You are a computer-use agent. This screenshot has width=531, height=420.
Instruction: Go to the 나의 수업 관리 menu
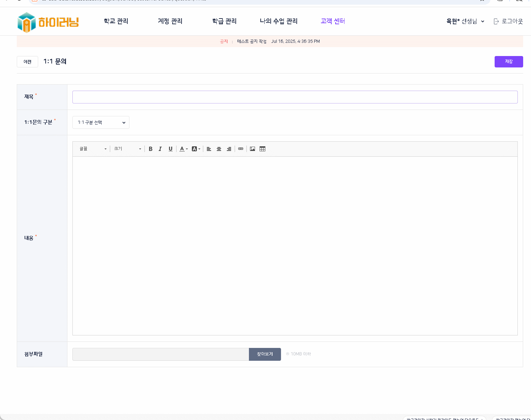pos(279,21)
